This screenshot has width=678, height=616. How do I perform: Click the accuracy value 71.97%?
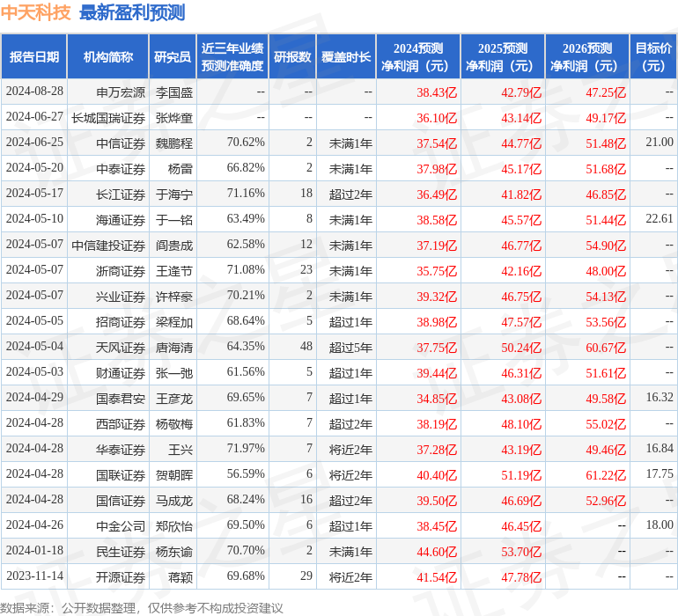pos(246,449)
